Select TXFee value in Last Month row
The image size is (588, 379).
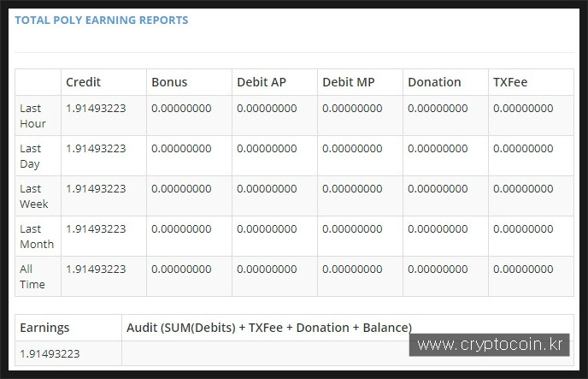(x=523, y=228)
